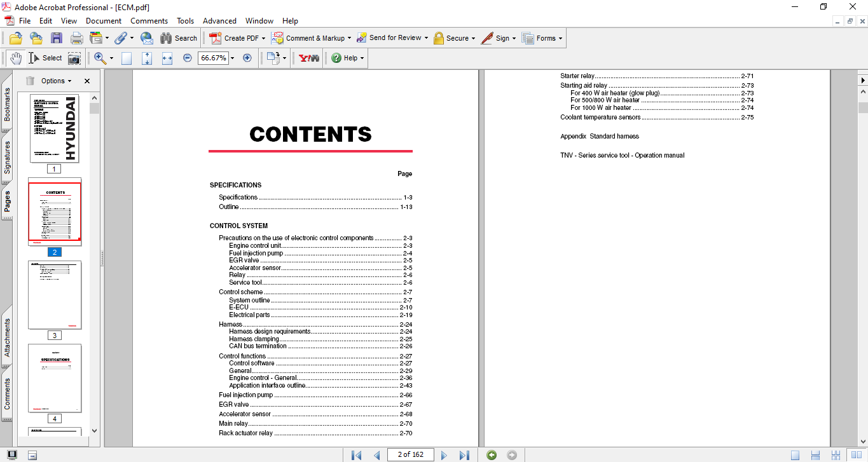The width and height of the screenshot is (868, 462).
Task: Go to the last page
Action: [464, 455]
